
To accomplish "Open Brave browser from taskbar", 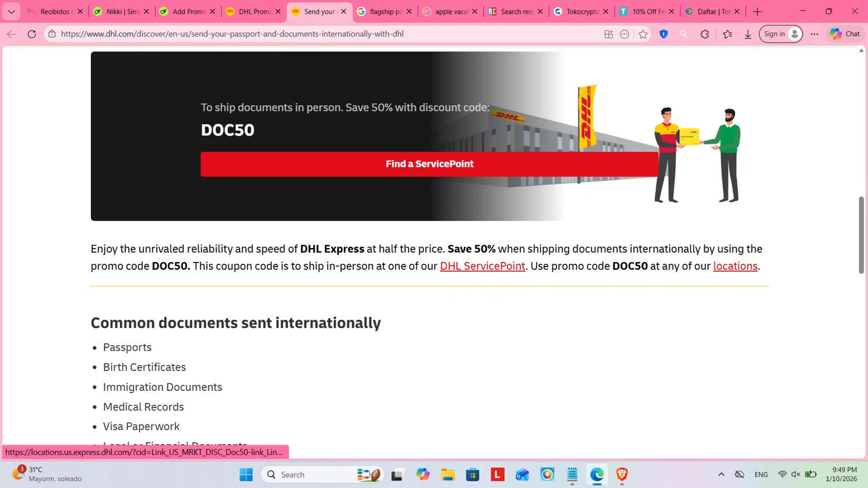I will 622,475.
